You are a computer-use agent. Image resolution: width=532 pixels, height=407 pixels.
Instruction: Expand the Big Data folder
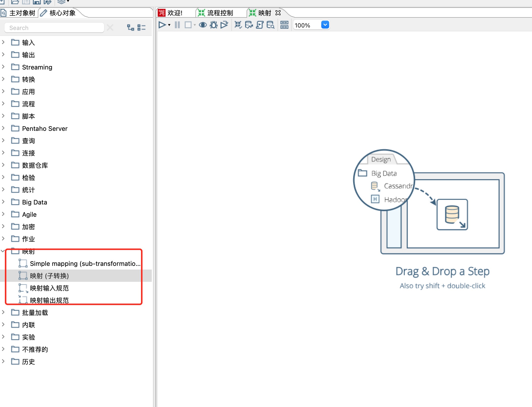point(3,202)
